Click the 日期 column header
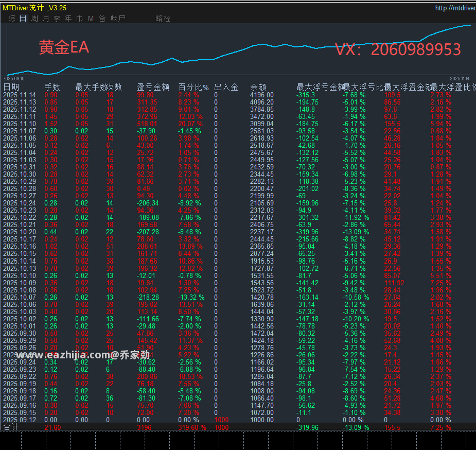 tap(11, 88)
